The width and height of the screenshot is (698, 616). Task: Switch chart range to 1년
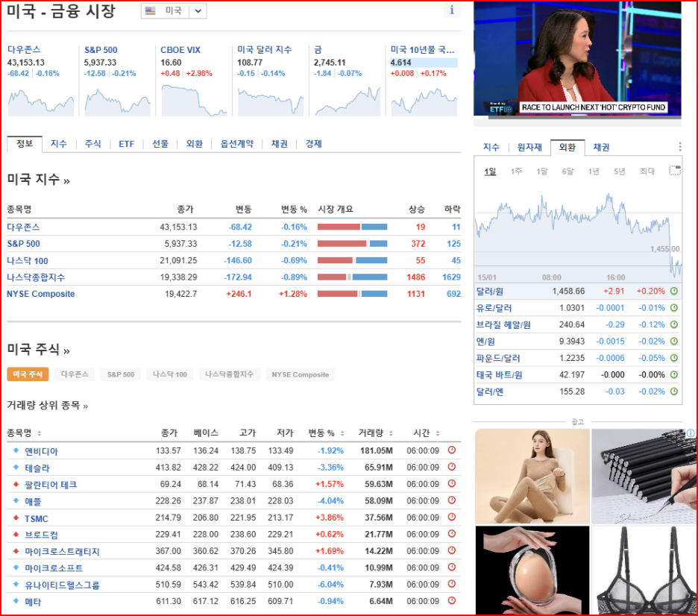coord(594,172)
